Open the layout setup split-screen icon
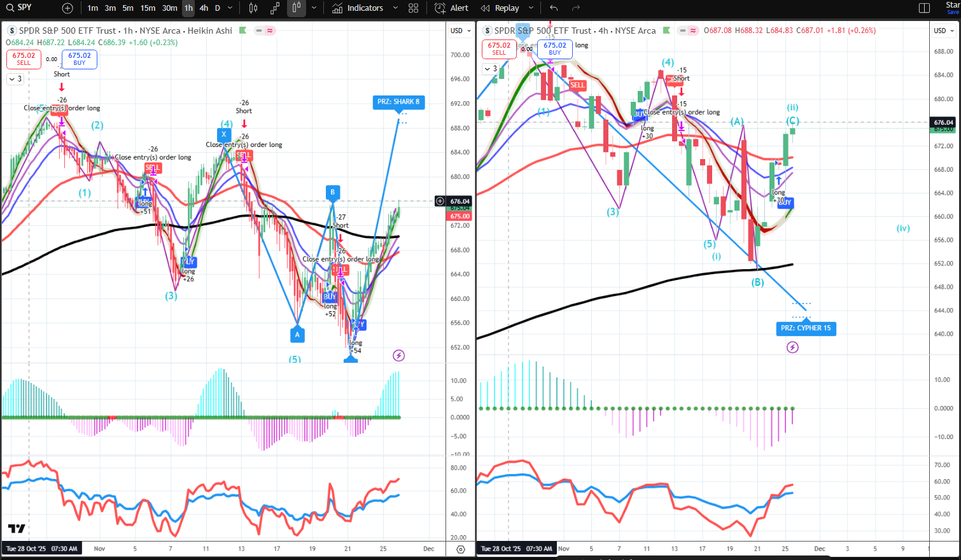 (x=925, y=8)
